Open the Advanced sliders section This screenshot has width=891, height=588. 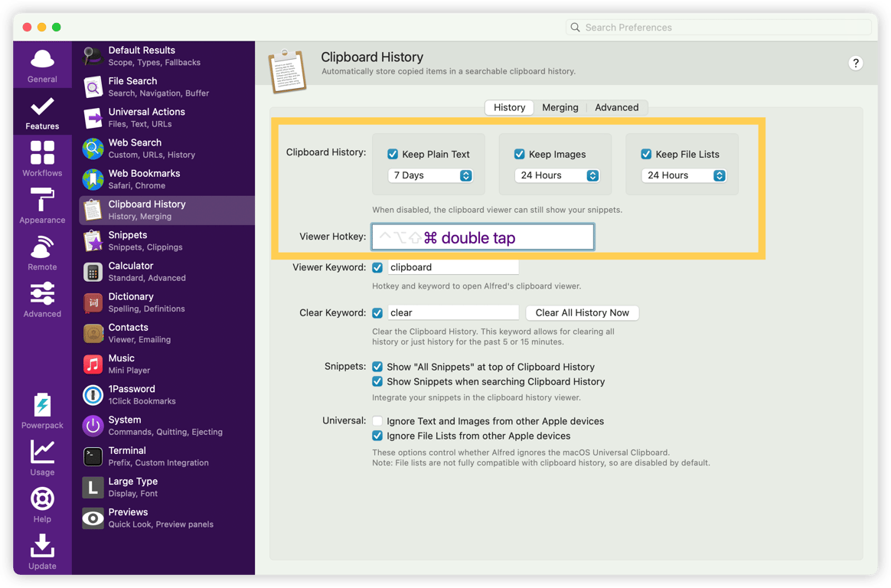pos(43,299)
